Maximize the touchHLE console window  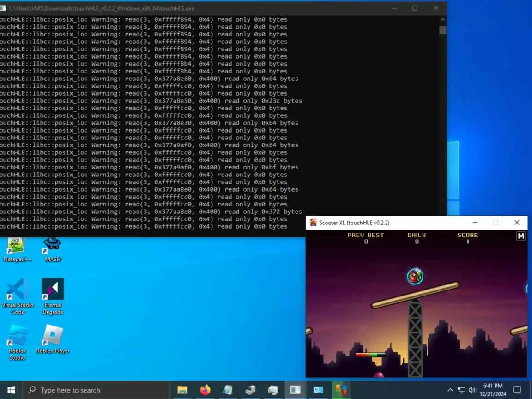[415, 8]
